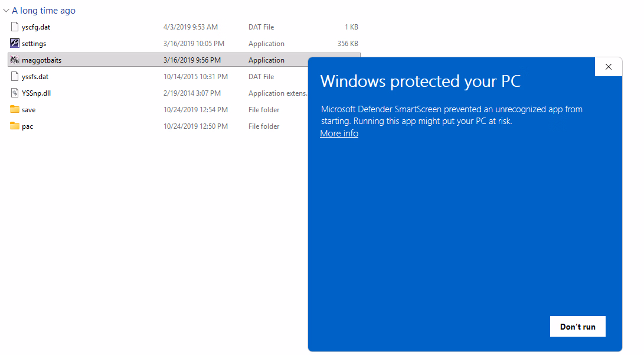Click the yscfg.dat file name

click(x=36, y=27)
